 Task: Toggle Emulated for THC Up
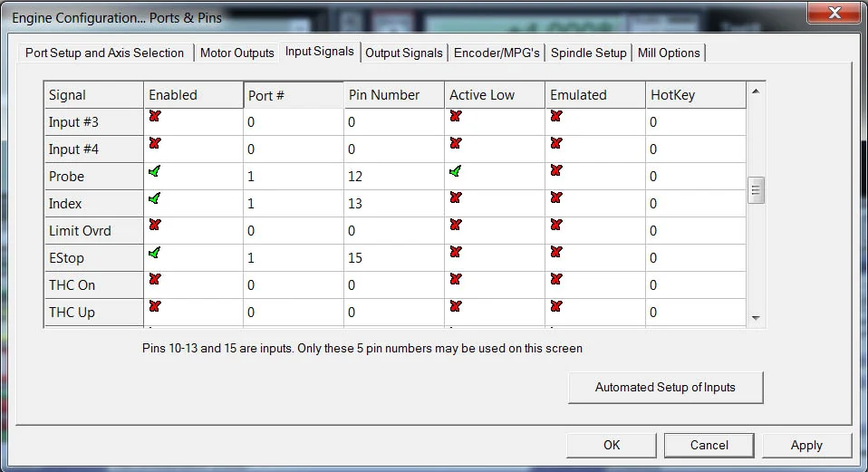click(556, 305)
